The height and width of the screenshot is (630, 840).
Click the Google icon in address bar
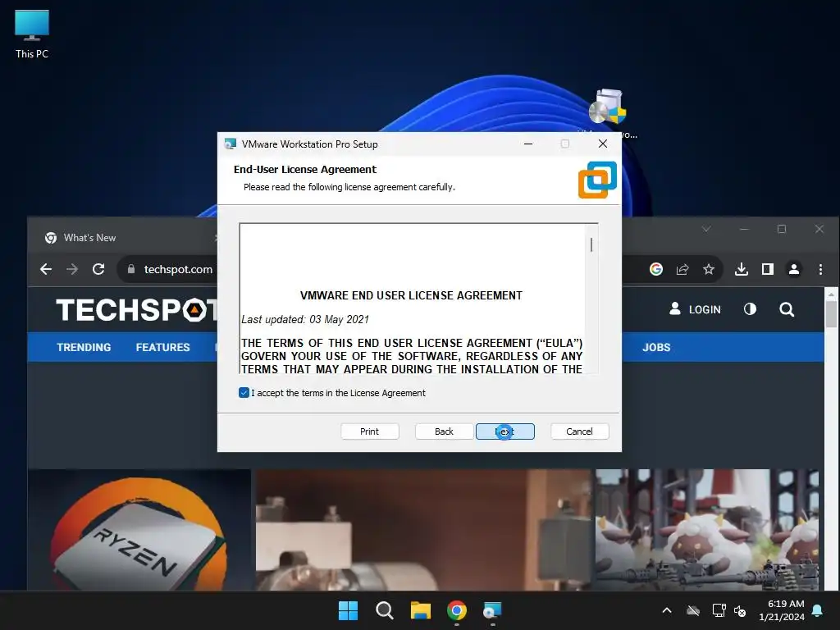[x=655, y=269]
